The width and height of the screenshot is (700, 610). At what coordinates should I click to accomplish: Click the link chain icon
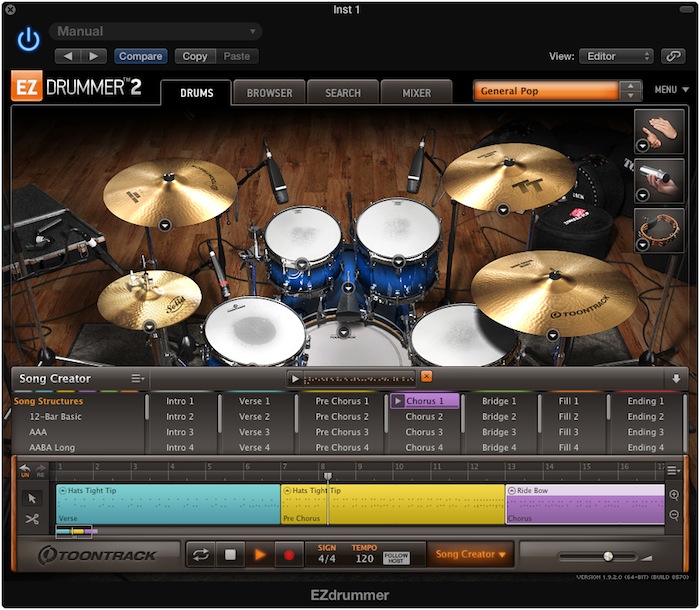point(673,56)
